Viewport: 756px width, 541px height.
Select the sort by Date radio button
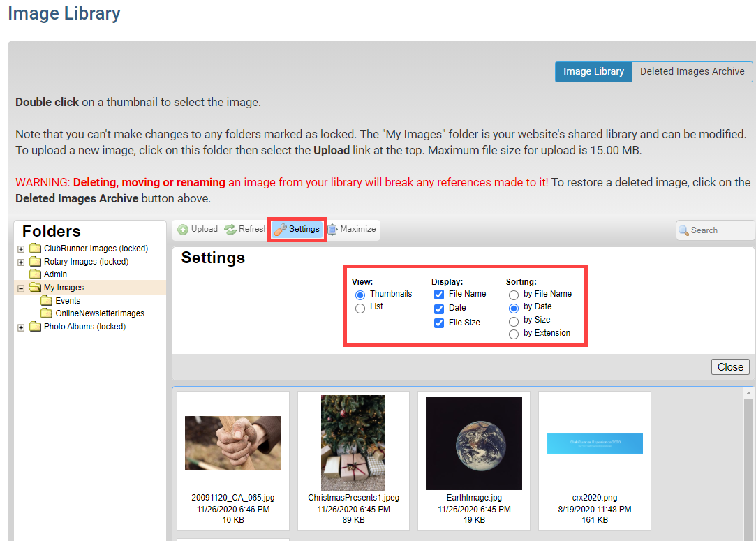(x=514, y=308)
